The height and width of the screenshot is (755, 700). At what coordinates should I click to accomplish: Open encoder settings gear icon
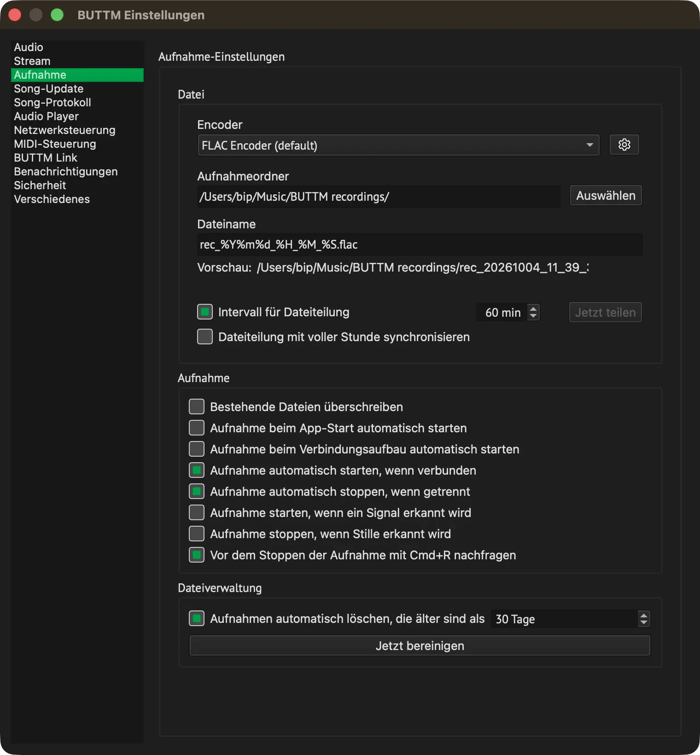click(x=624, y=145)
